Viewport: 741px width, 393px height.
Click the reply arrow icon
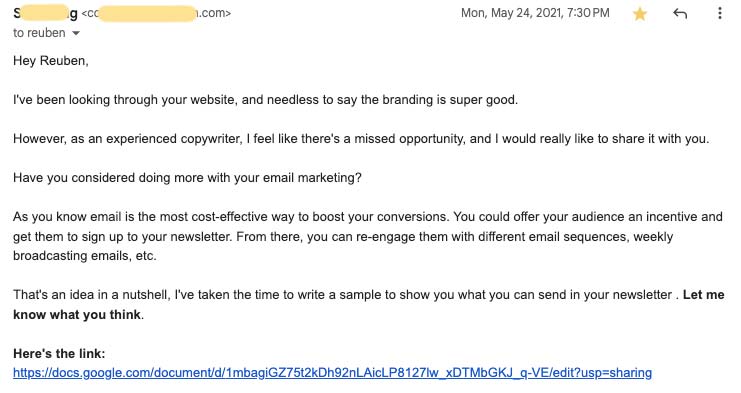(x=680, y=14)
